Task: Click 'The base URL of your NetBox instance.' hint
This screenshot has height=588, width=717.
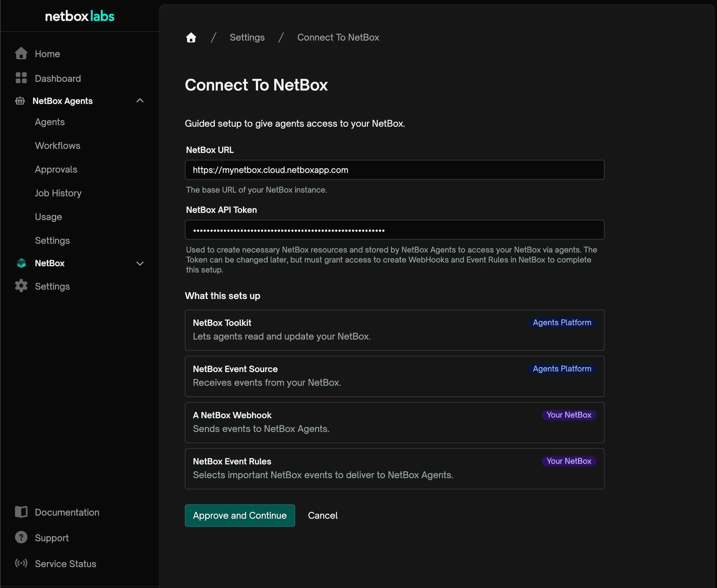Action: coord(256,190)
